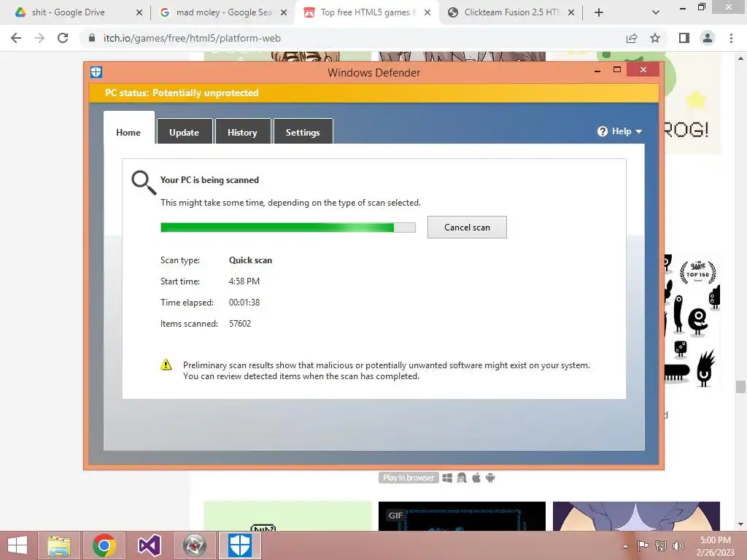Select the elapsed time 00:01:38
Image resolution: width=747 pixels, height=560 pixels.
point(244,303)
